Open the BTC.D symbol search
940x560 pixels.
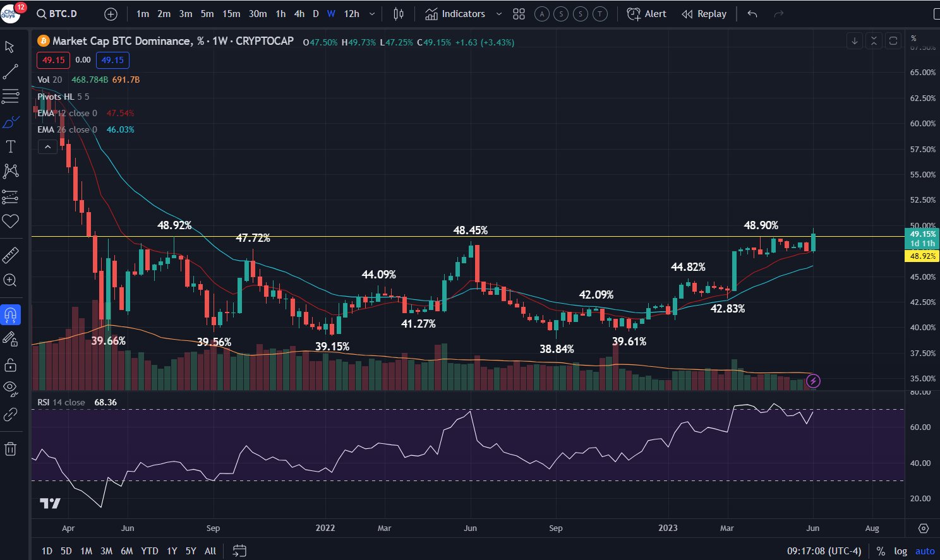57,14
